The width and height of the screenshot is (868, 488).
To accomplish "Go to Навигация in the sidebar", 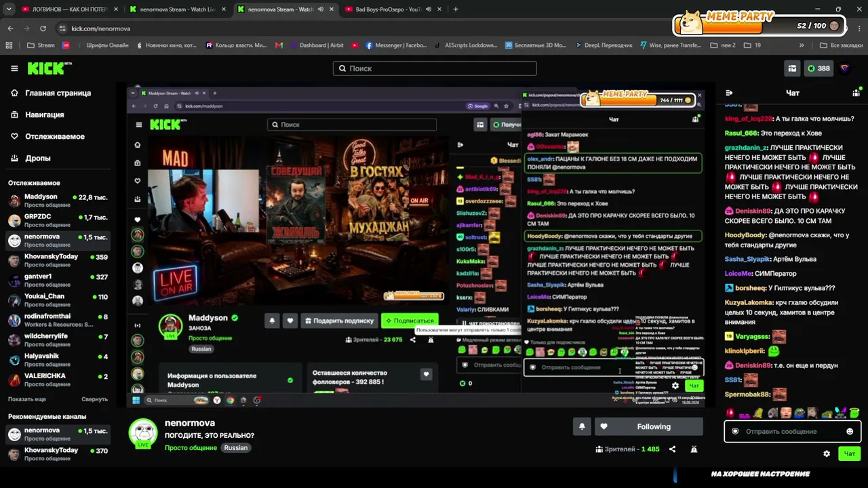I will (x=45, y=115).
